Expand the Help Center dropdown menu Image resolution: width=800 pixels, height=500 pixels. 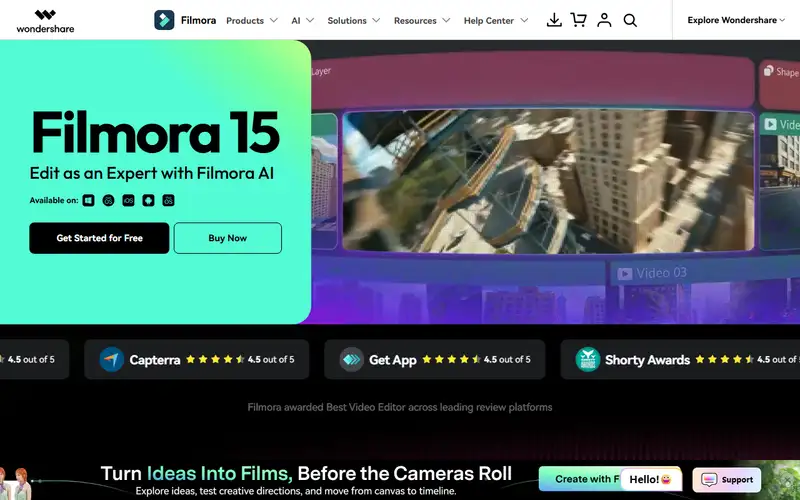click(496, 20)
